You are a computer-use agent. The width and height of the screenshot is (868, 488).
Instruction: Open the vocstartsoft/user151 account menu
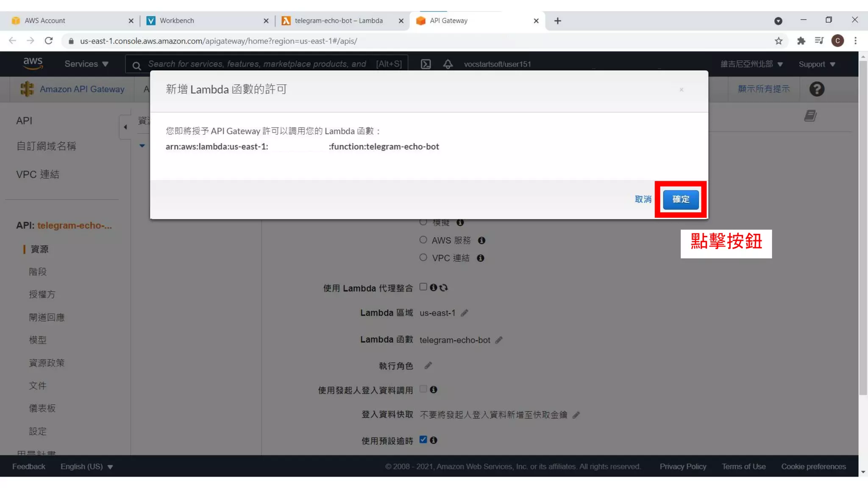tap(497, 64)
